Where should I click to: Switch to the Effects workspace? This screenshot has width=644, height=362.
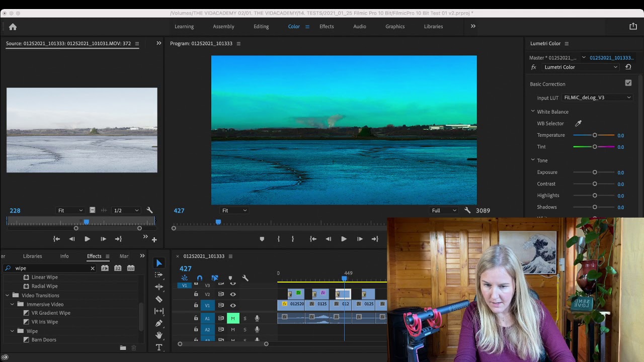(x=327, y=26)
